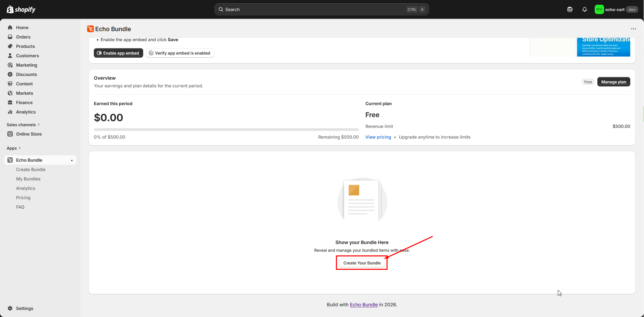Click the Shopify logo in the top bar
The width and height of the screenshot is (644, 317).
point(21,9)
